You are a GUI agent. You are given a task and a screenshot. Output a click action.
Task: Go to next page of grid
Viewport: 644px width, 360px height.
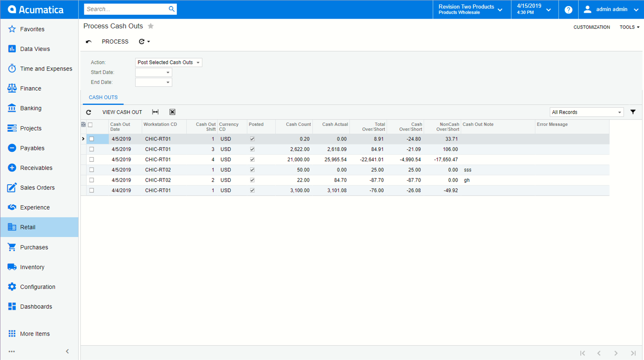(x=616, y=353)
